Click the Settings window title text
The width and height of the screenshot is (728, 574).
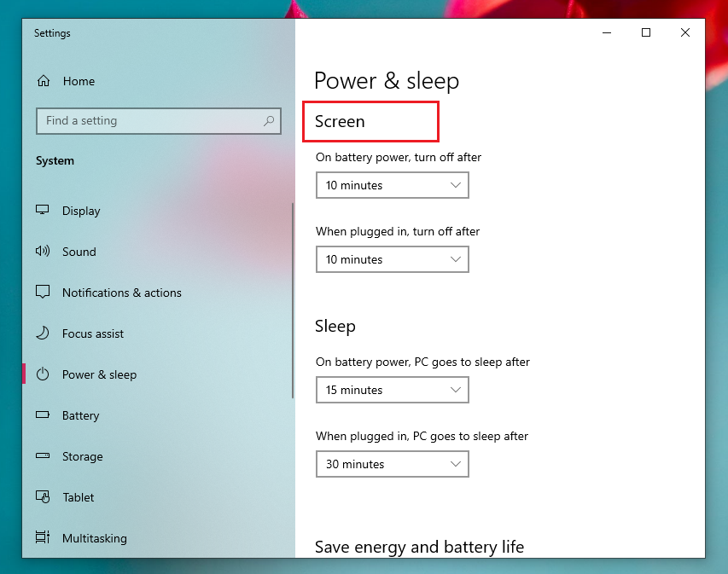(x=52, y=33)
